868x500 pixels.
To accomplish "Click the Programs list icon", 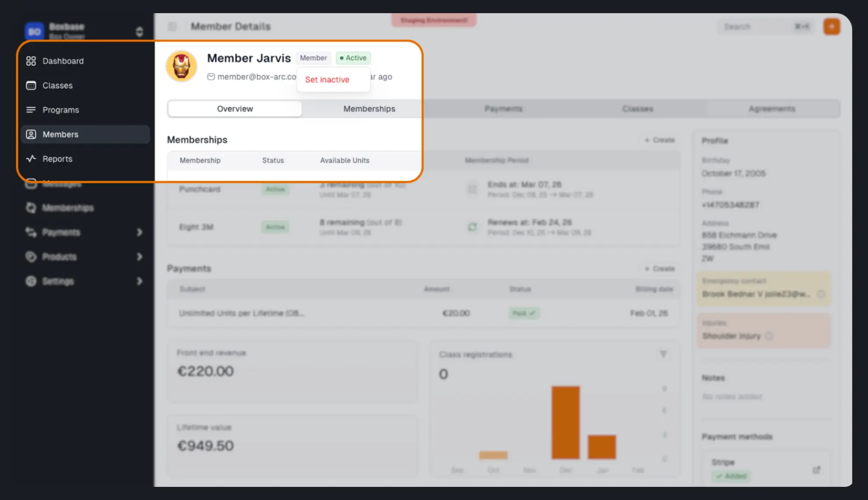I will [31, 110].
